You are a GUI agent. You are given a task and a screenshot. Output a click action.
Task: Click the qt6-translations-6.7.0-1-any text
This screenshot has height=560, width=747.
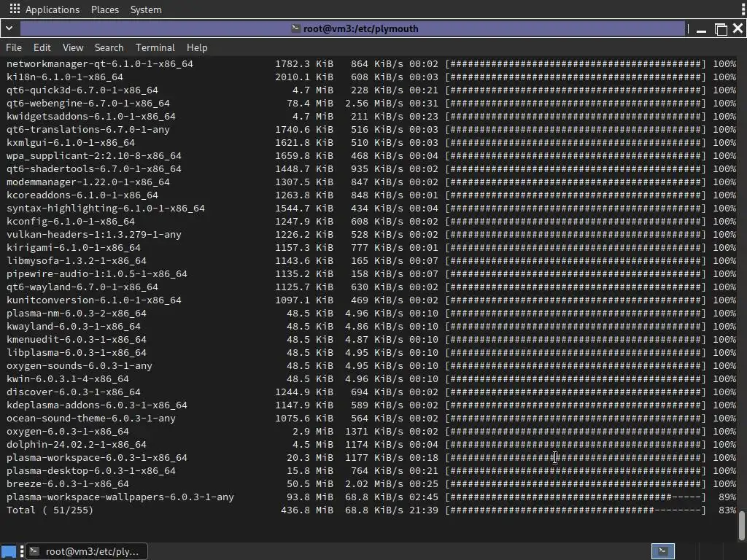pos(88,130)
